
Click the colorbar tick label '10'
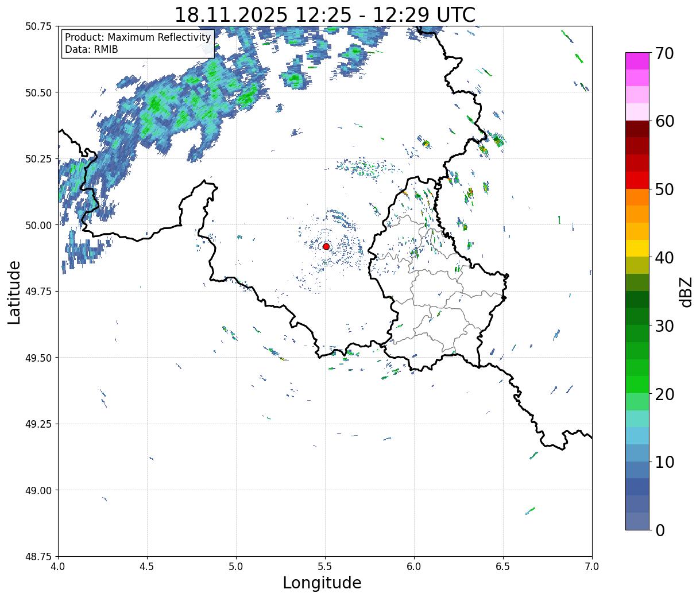664,462
